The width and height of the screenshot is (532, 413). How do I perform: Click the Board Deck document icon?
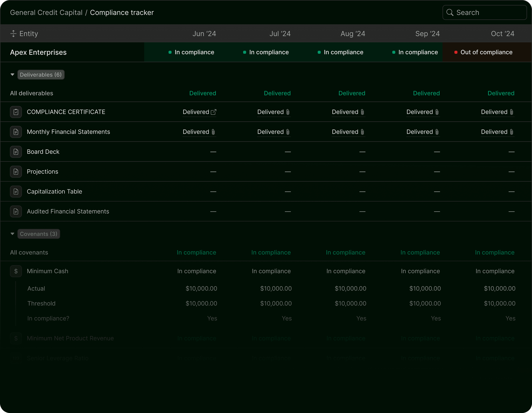16,152
